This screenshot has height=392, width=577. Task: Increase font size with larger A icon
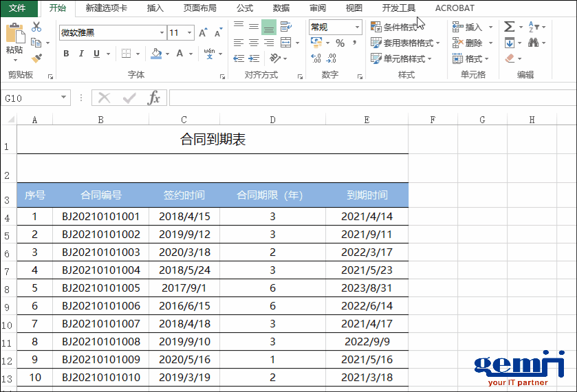(203, 32)
